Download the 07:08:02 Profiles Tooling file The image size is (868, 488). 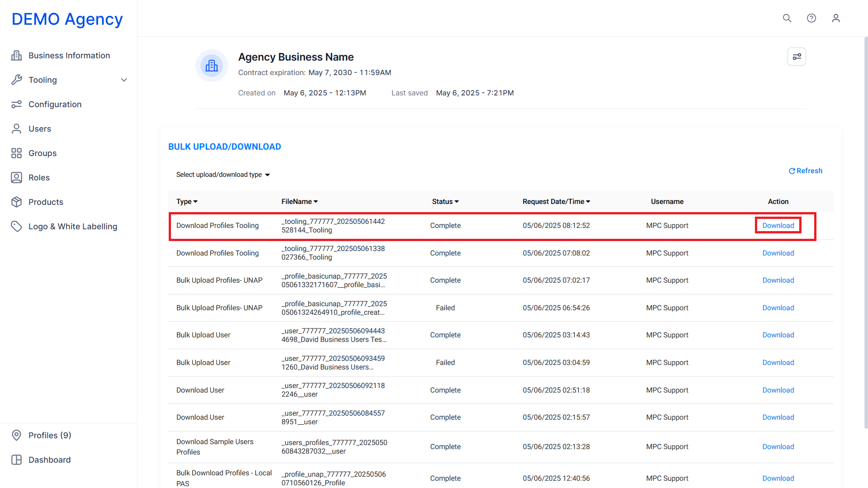778,253
